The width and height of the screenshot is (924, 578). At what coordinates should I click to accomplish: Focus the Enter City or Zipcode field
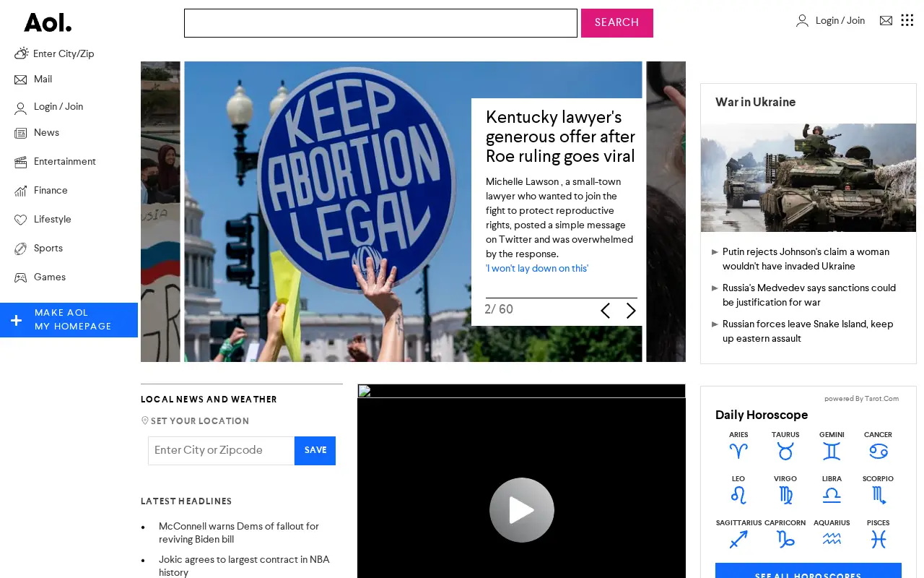click(222, 451)
